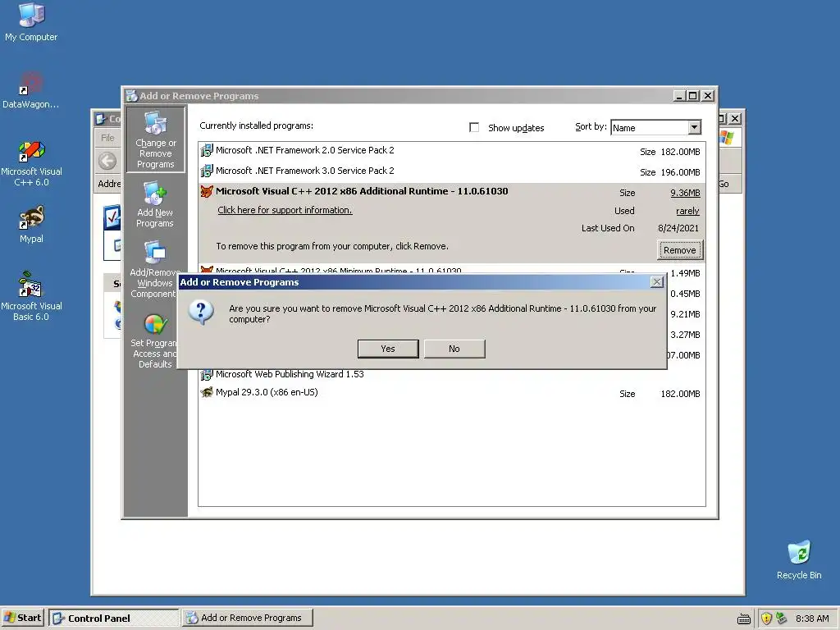Click the Mypal 182.00MB size value
Screen dimensions: 840x630
(680, 394)
